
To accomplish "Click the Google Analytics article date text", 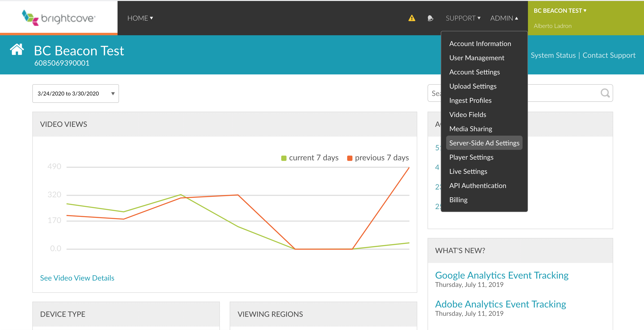I will coord(469,285).
